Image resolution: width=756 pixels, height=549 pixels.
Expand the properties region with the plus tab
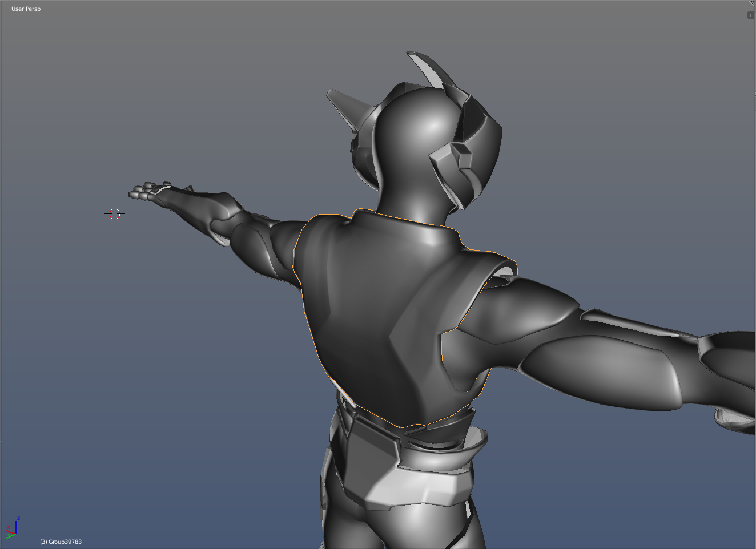(x=750, y=15)
